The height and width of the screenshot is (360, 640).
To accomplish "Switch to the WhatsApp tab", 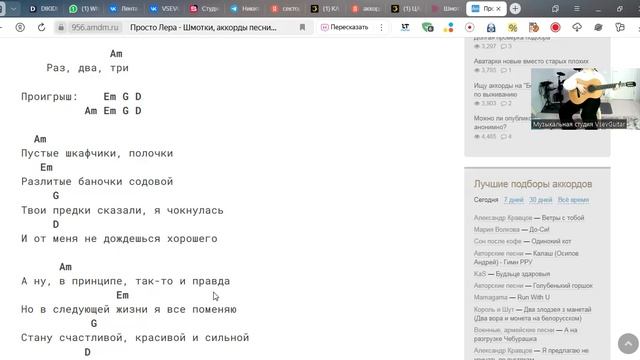I will [x=83, y=8].
